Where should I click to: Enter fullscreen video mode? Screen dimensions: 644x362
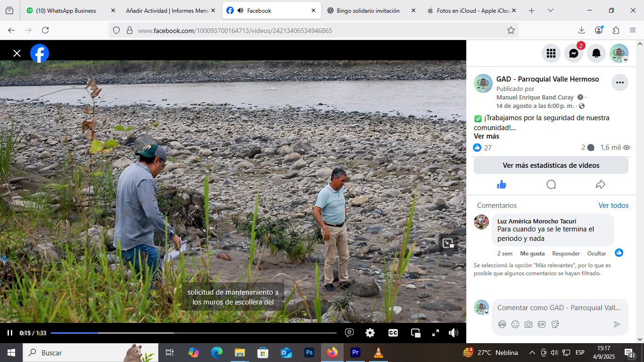point(436,333)
